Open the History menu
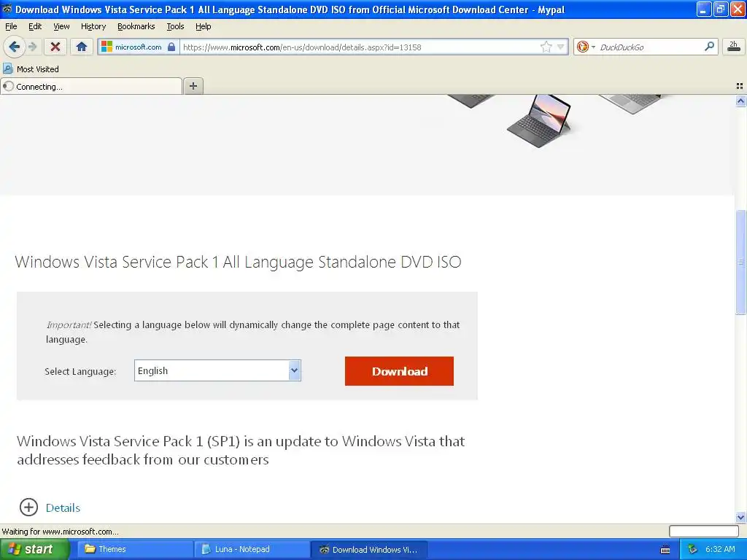747x560 pixels. click(x=93, y=26)
